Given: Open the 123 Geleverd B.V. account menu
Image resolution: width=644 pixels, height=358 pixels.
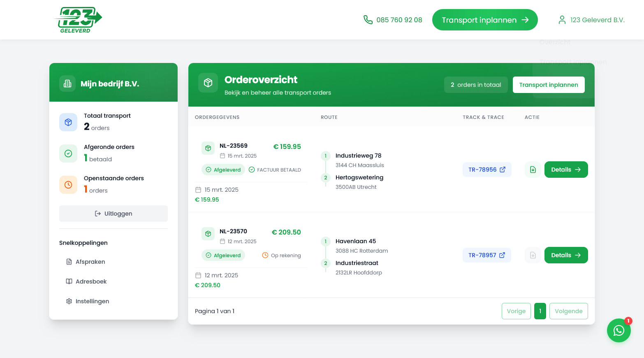Looking at the screenshot, I should pyautogui.click(x=591, y=20).
